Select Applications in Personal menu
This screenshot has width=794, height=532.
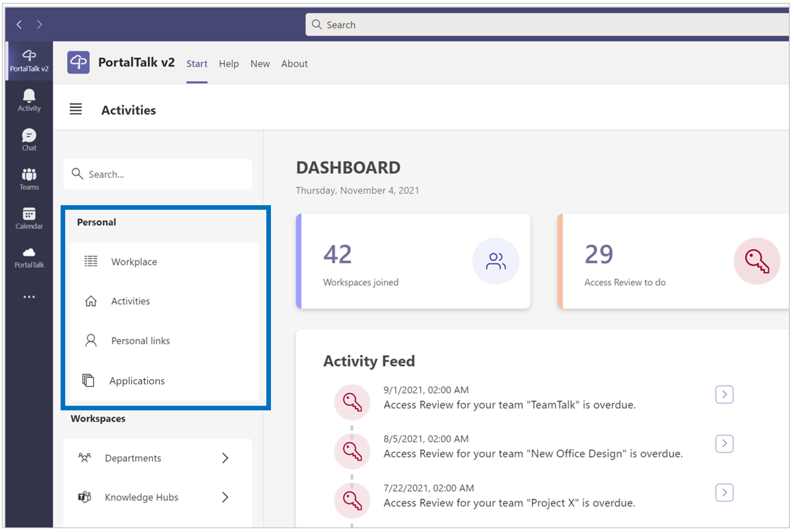(x=164, y=381)
